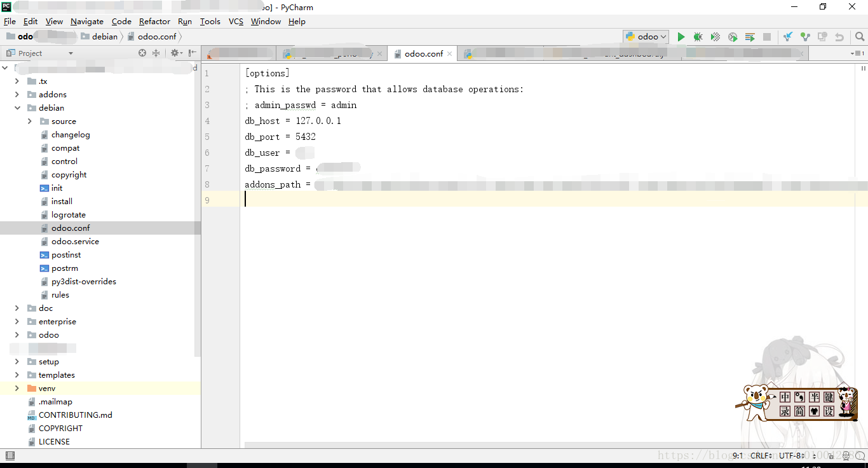The height and width of the screenshot is (468, 868).
Task: Click the profile run icon
Action: [x=733, y=37]
